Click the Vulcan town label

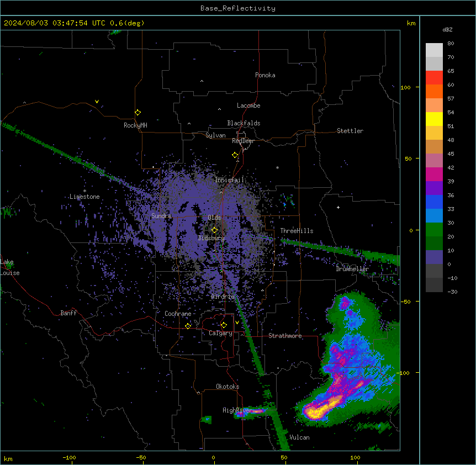click(299, 437)
